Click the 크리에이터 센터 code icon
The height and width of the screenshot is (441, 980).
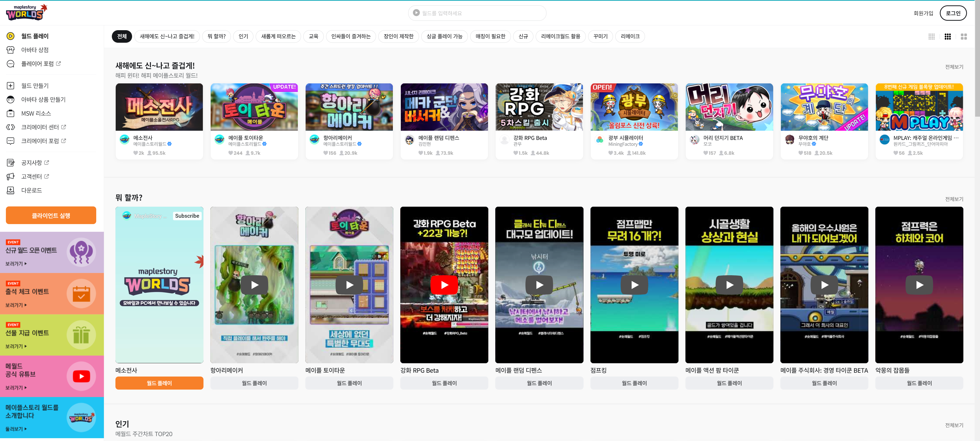(x=11, y=127)
